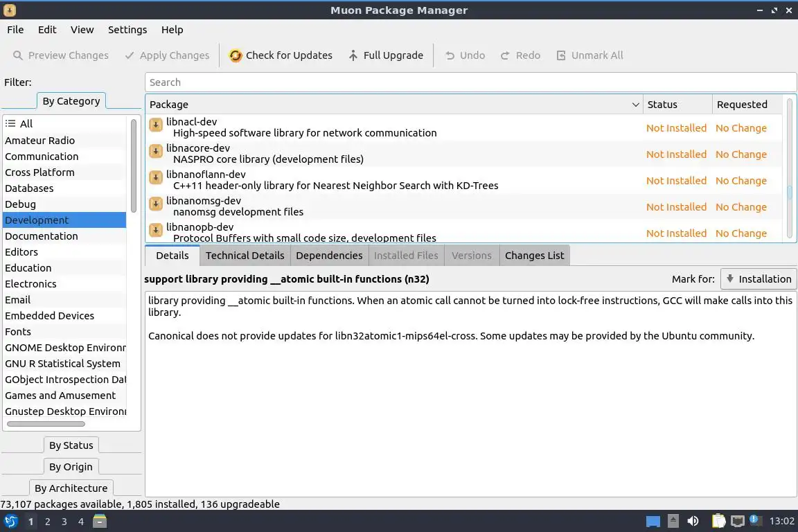Open the Settings menu
The image size is (798, 532).
(x=127, y=30)
